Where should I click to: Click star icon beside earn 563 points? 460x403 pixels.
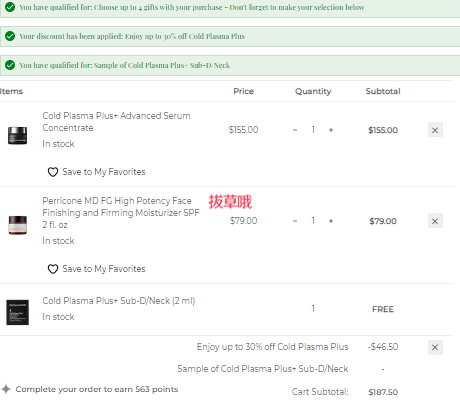pyautogui.click(x=6, y=389)
